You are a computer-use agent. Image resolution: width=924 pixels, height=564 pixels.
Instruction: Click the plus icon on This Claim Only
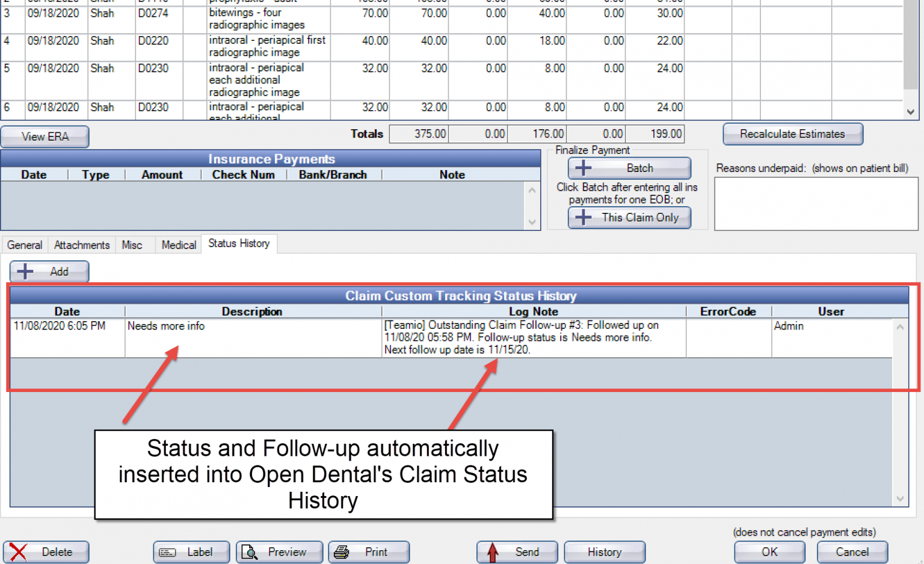[585, 218]
